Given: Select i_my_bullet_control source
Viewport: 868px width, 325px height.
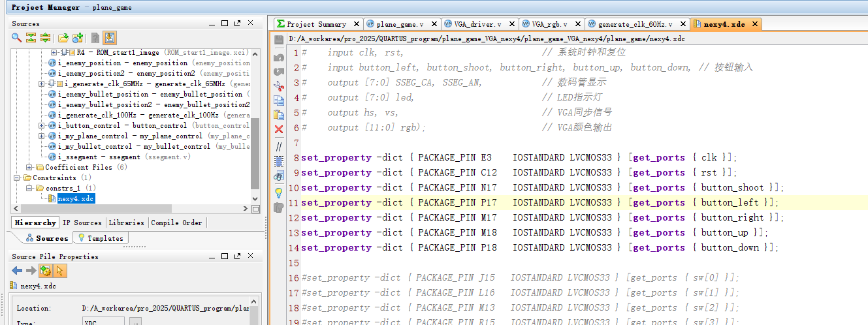Looking at the screenshot, I should pyautogui.click(x=150, y=146).
